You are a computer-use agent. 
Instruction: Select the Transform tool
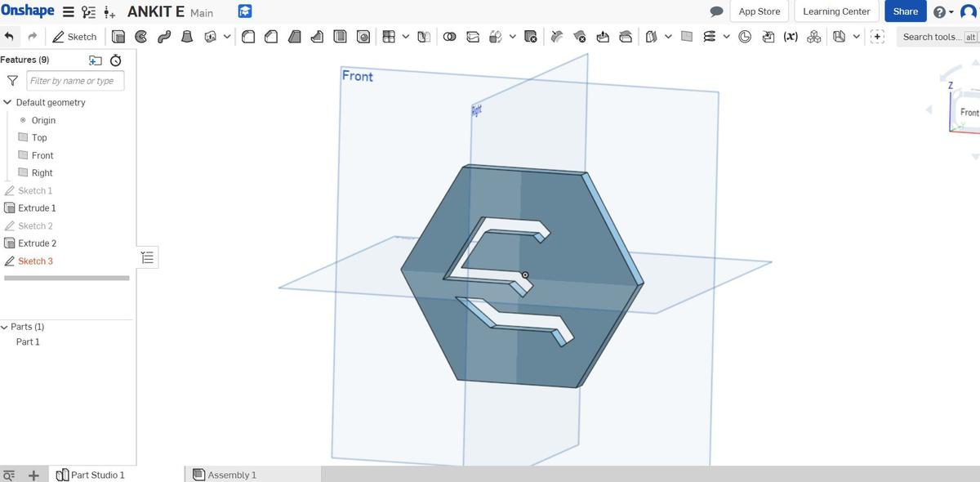(496, 37)
